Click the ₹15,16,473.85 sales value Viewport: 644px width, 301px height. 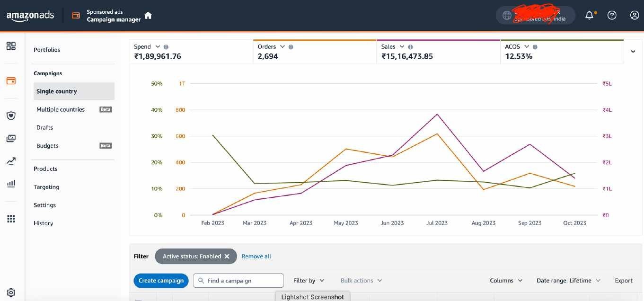[407, 56]
